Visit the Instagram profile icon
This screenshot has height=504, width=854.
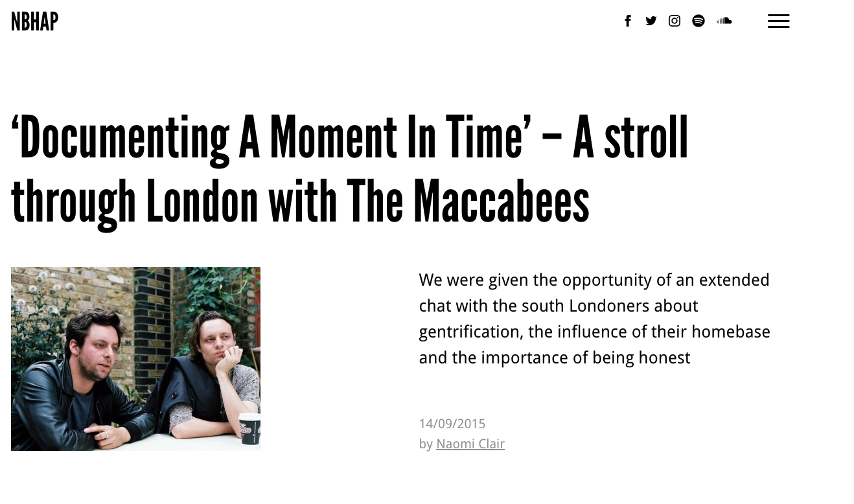coord(675,21)
